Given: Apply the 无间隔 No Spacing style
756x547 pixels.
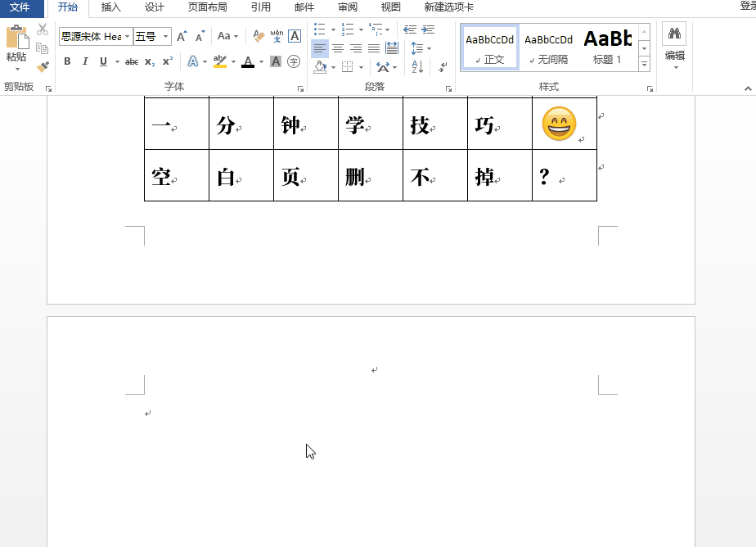Looking at the screenshot, I should coord(549,47).
